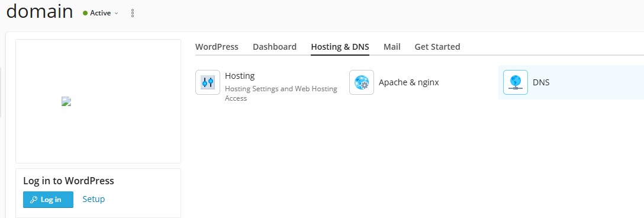Open the DNS globe icon
This screenshot has width=644, height=218.
tap(516, 82)
